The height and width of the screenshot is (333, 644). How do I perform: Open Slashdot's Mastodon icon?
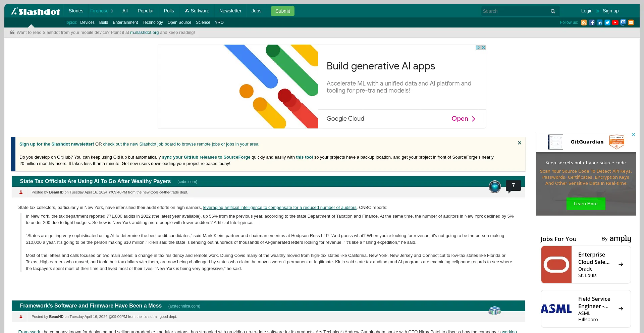tap(623, 22)
